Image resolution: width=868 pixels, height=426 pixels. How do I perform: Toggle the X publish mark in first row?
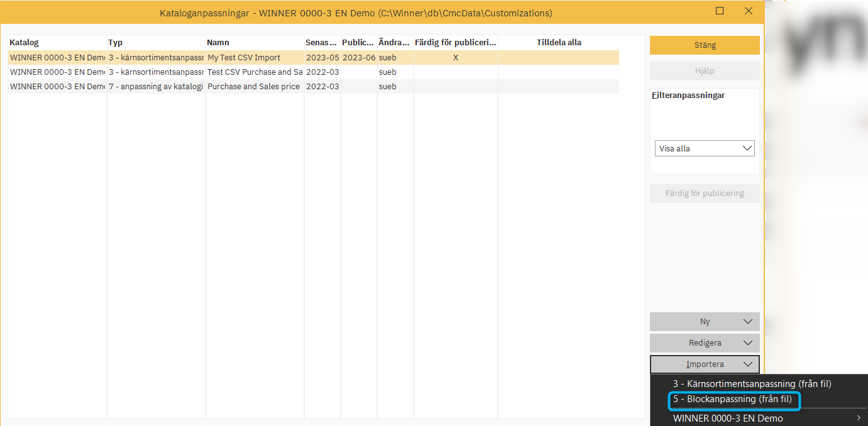[x=456, y=58]
